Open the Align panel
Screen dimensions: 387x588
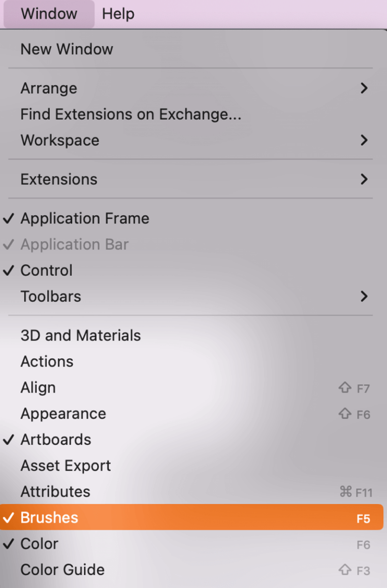tap(38, 387)
